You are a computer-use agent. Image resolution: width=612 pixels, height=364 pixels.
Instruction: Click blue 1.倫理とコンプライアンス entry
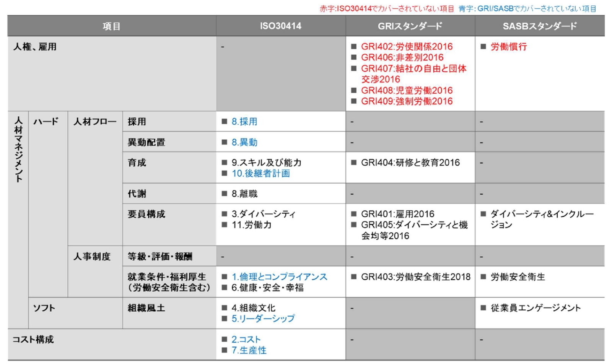tap(279, 276)
